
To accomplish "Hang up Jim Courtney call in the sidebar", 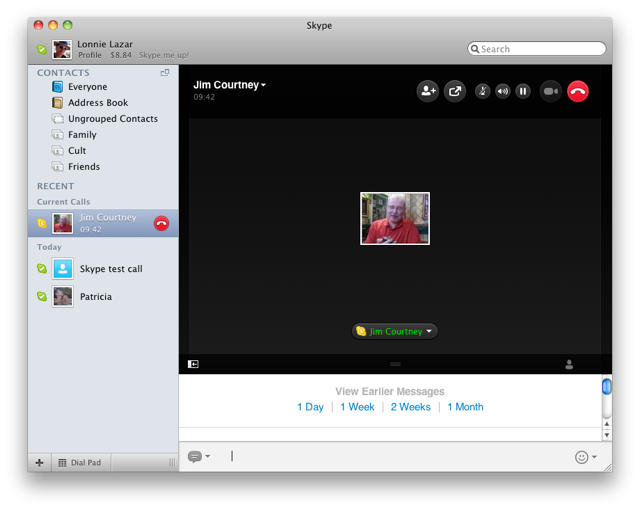I will [x=161, y=223].
